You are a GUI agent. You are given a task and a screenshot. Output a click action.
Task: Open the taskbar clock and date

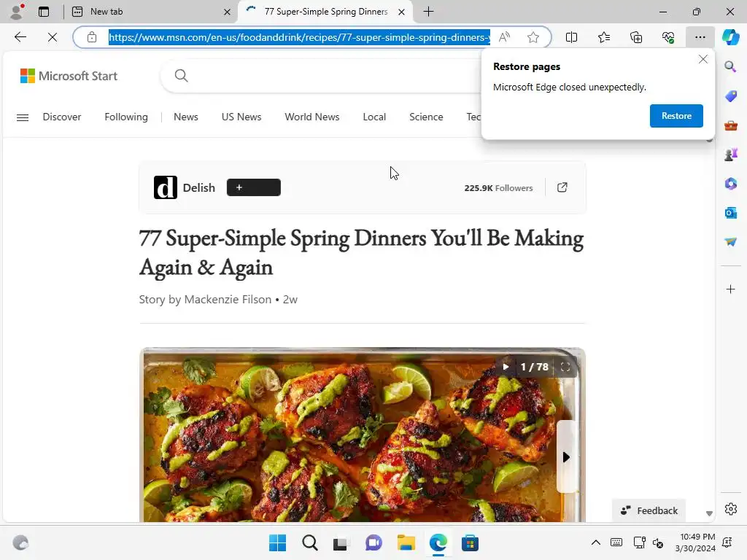[695, 542]
